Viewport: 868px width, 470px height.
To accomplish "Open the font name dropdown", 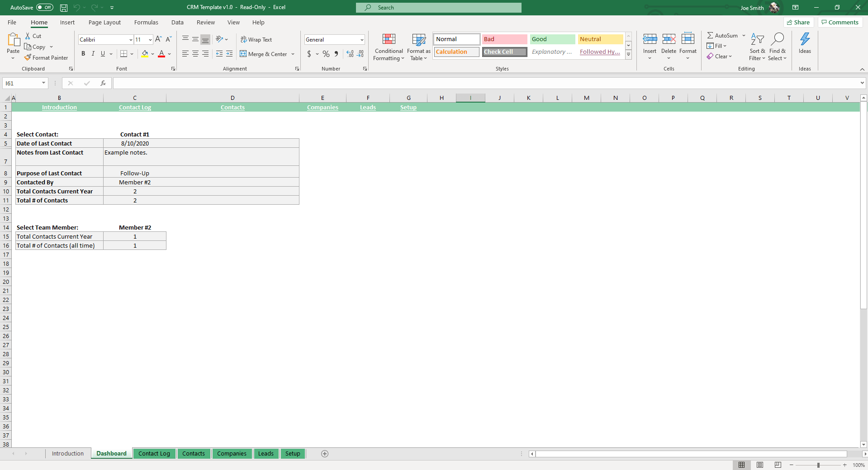I will [x=131, y=40].
